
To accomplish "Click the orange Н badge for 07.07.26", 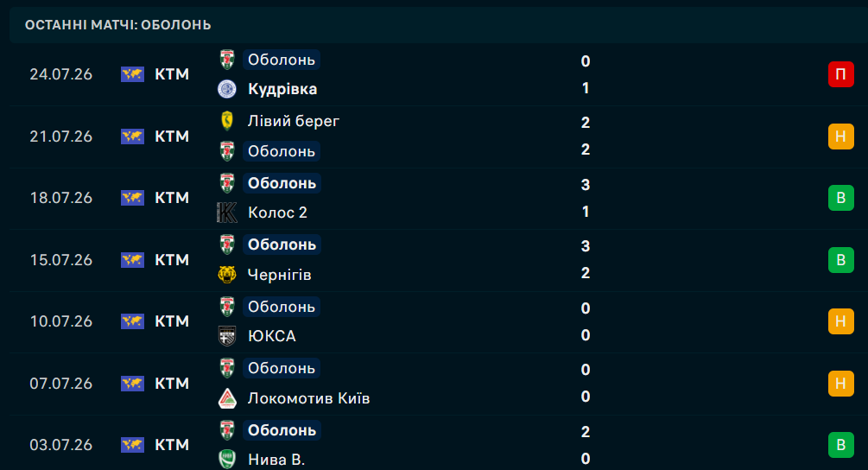I will tap(841, 383).
